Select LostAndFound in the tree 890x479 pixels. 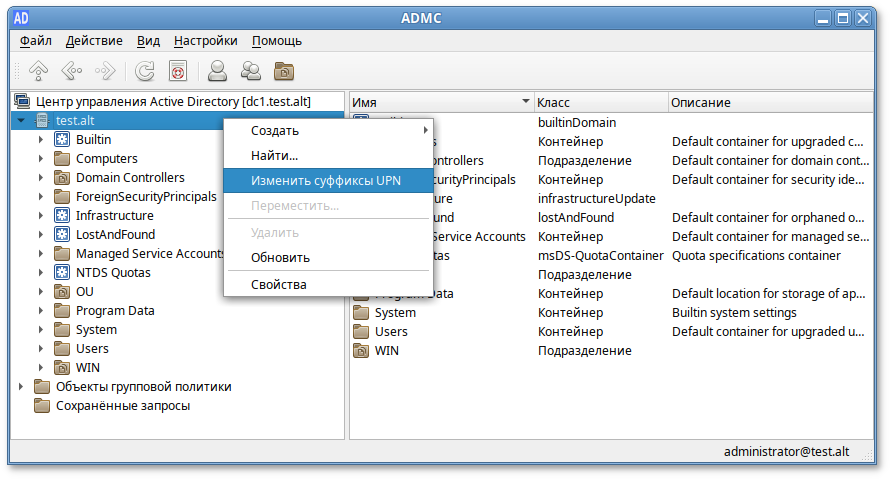point(115,234)
